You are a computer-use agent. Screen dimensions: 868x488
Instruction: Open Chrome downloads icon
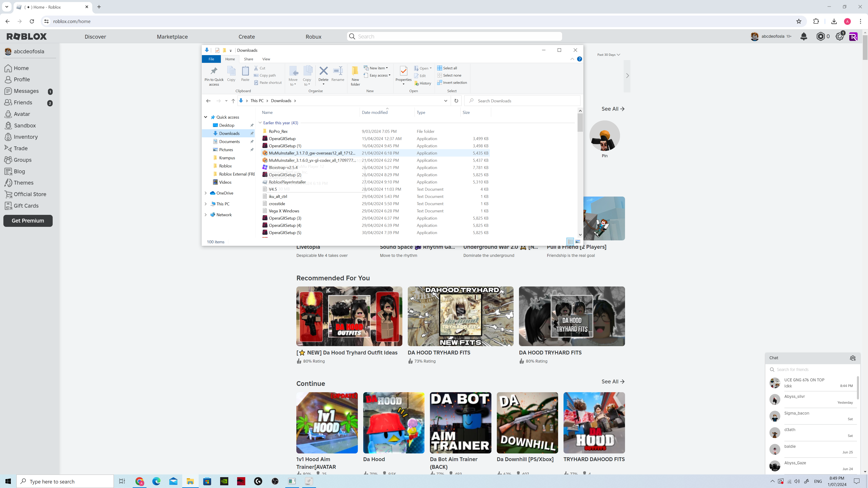(834, 21)
